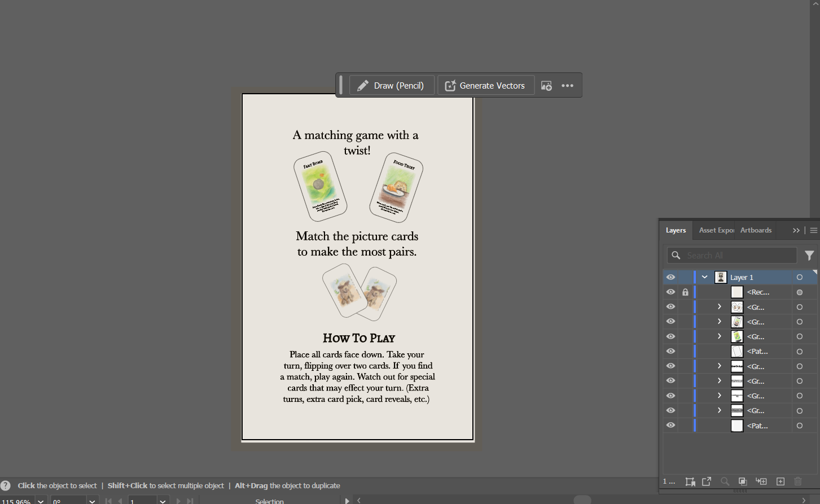Open the artboard number dropdown arrow

163,501
